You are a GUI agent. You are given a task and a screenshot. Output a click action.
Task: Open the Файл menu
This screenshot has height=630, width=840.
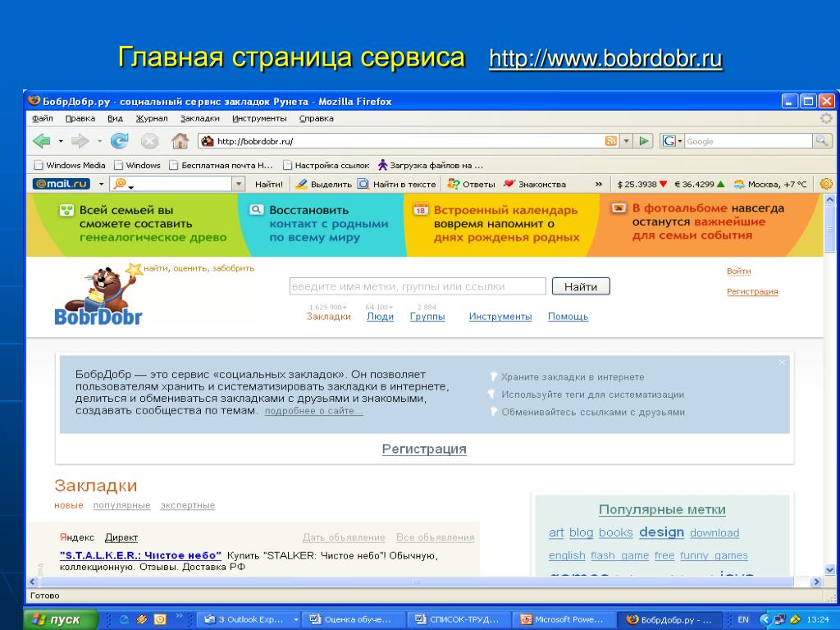point(42,118)
